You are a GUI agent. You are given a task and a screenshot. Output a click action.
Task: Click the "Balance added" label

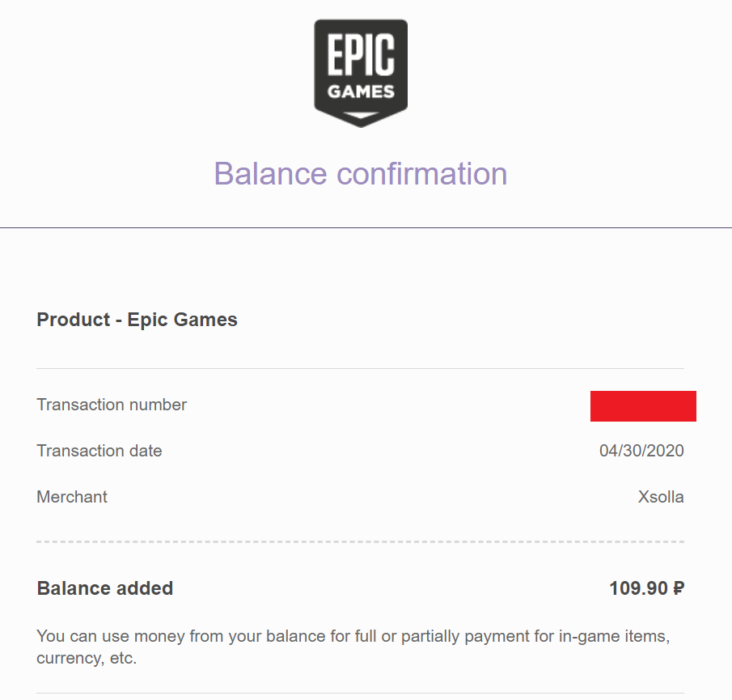coord(105,588)
